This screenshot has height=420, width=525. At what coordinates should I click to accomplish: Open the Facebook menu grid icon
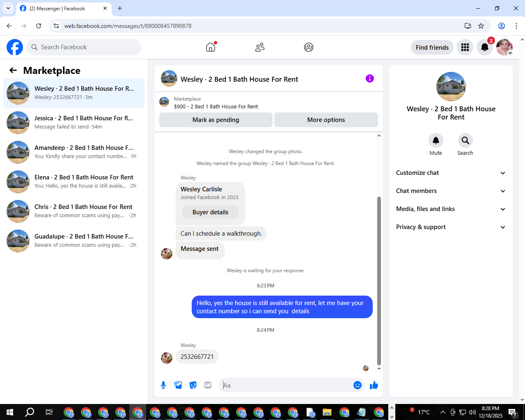pyautogui.click(x=465, y=47)
